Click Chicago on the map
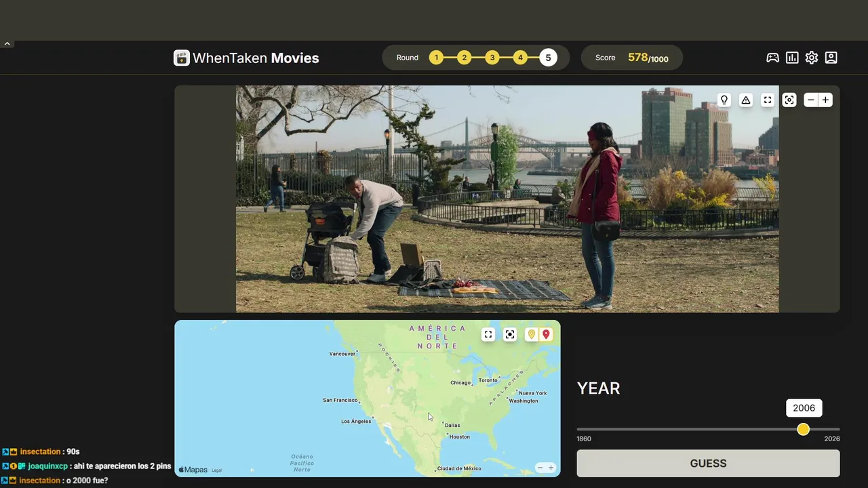868x488 pixels. (x=460, y=383)
